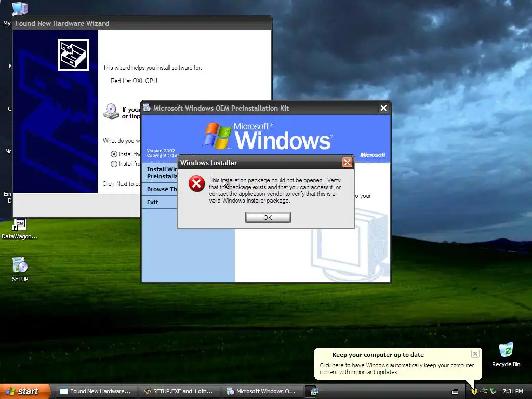Viewport: 532px width, 399px height.
Task: Click the CD drive icon in Hardware Wizard
Action: 111,112
